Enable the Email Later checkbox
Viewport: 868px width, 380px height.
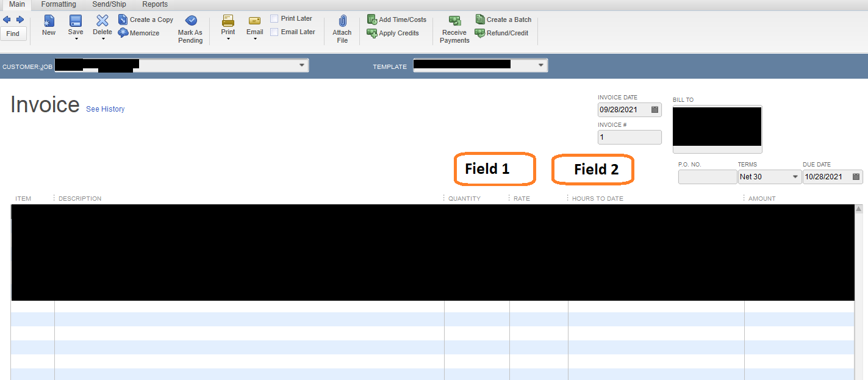click(273, 32)
